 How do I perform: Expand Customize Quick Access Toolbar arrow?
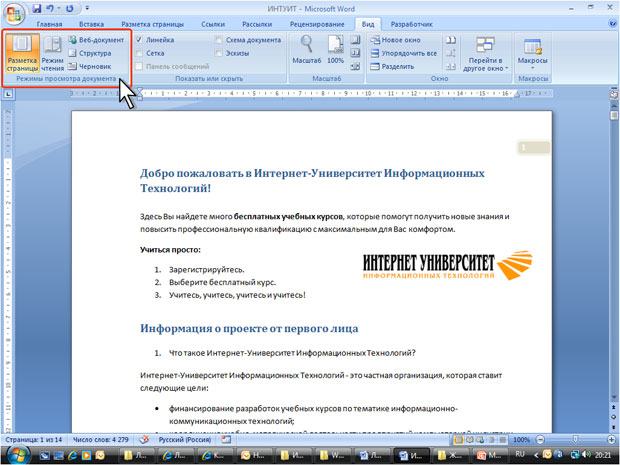(x=87, y=8)
